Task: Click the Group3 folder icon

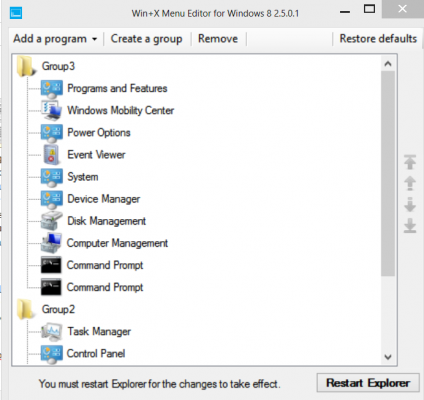Action: pyautogui.click(x=26, y=66)
